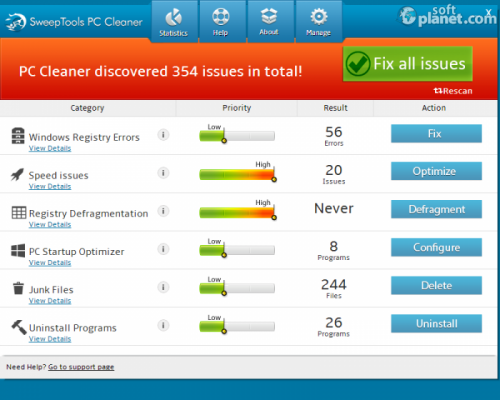Click the Fix button for registry errors
The image size is (500, 400).
click(436, 134)
